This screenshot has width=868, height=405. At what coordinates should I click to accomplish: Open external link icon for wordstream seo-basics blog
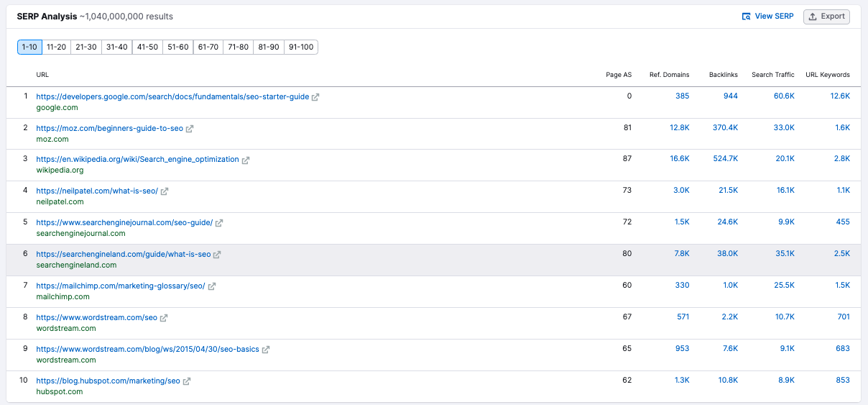[266, 350]
